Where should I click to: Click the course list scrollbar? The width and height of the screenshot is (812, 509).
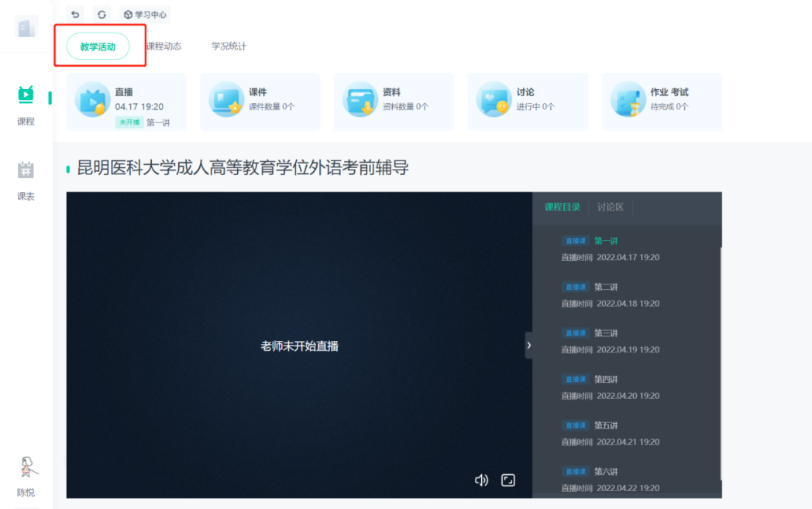pos(721,363)
